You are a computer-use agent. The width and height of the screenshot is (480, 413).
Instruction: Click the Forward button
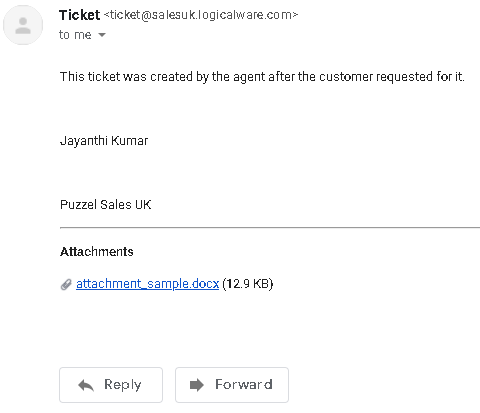click(x=232, y=385)
